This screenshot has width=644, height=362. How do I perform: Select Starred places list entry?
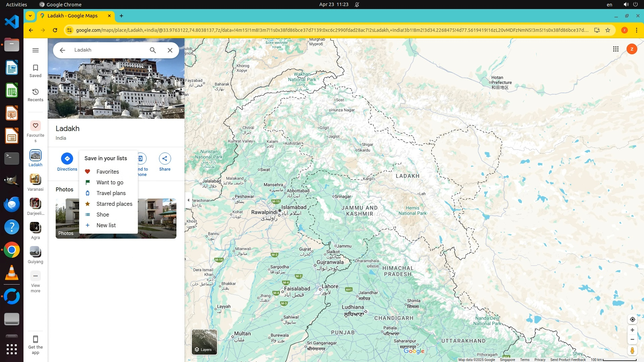[x=114, y=204]
